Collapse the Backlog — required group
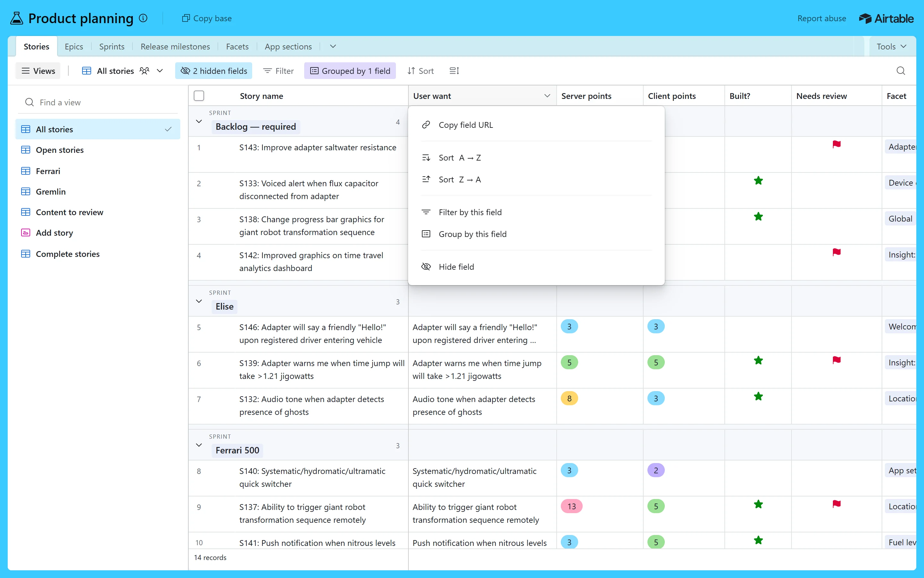924x578 pixels. [199, 121]
